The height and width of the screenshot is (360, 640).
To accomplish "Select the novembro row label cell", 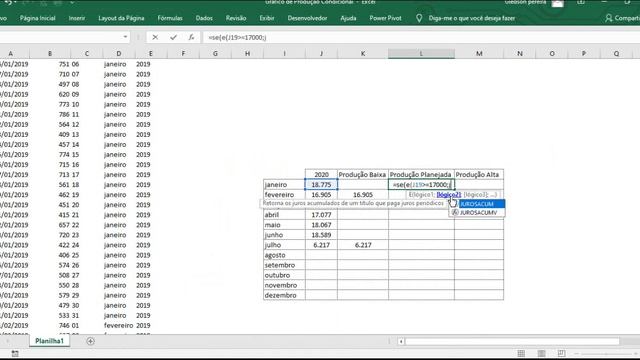I will [284, 285].
